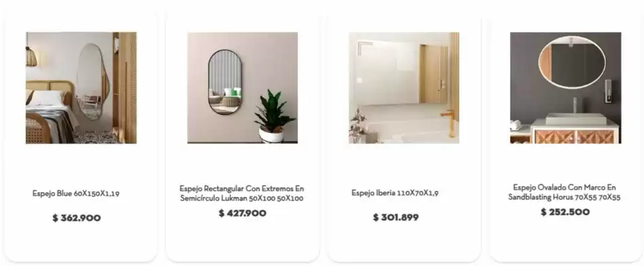The image size is (644, 266).
Task: Open the Espejo Blue product image
Action: tap(81, 88)
